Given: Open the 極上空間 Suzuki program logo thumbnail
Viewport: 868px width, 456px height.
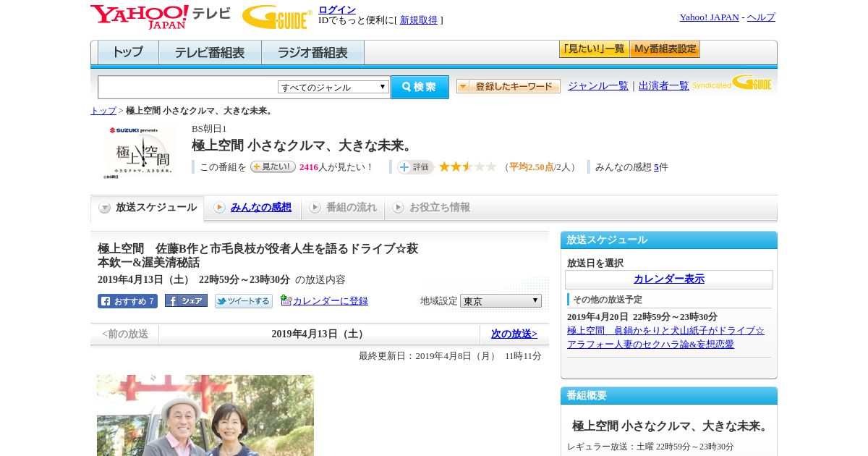Looking at the screenshot, I should [140, 152].
